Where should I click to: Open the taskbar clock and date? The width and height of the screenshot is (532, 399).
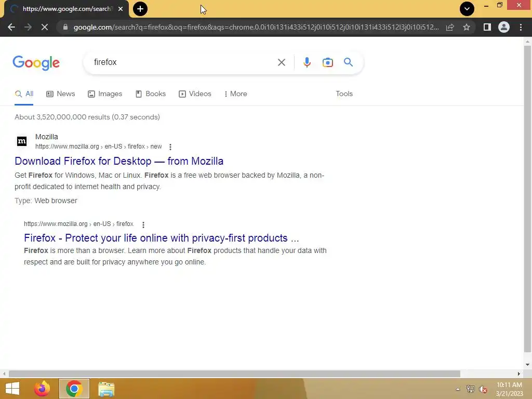pos(509,389)
